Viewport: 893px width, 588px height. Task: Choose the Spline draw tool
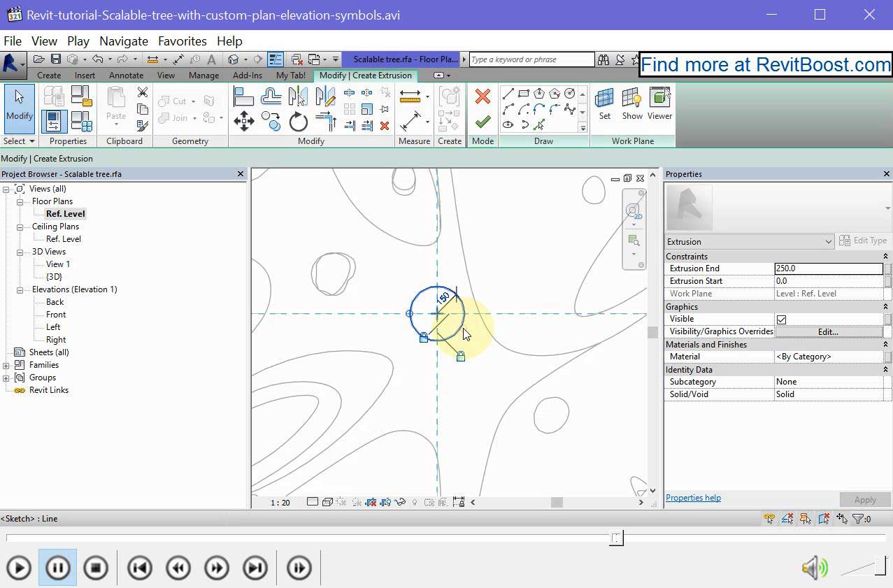(x=570, y=109)
